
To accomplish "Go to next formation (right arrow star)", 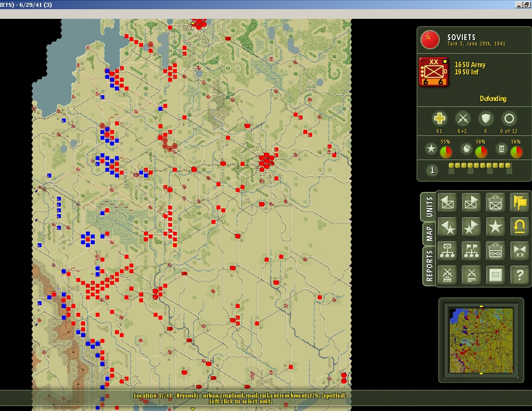I will pyautogui.click(x=471, y=226).
